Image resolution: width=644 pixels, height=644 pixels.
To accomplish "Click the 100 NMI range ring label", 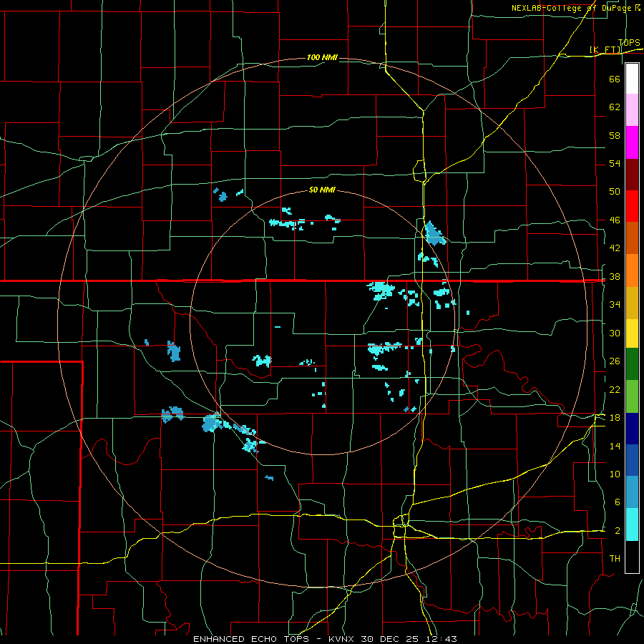I will 322,57.
